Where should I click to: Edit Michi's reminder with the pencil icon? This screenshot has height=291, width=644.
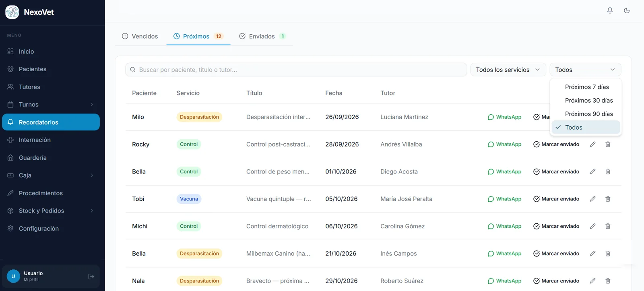click(x=592, y=226)
